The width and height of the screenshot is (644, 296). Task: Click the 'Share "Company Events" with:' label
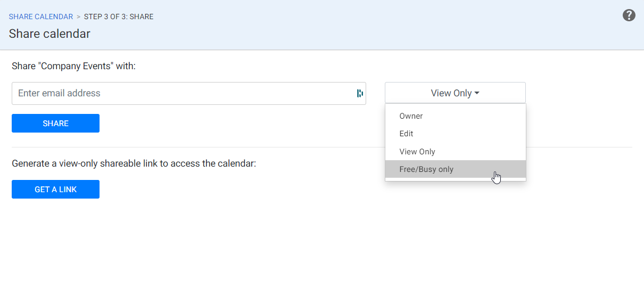click(x=74, y=67)
